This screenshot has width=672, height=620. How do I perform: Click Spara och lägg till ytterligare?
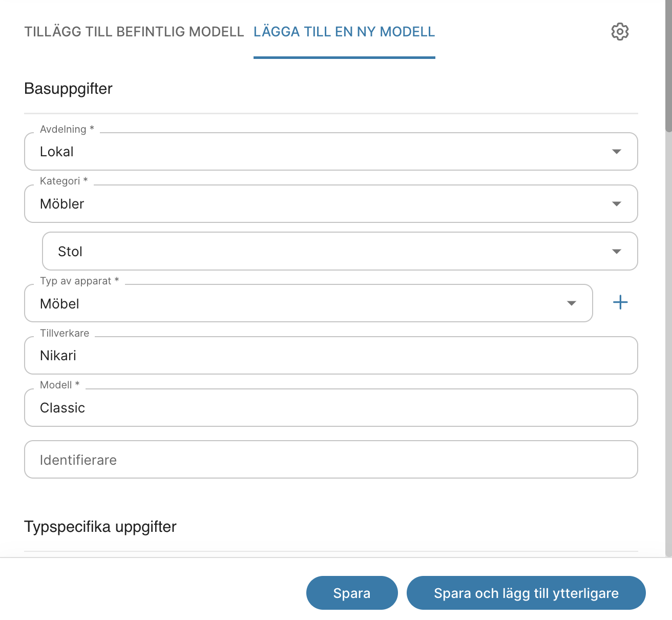click(526, 593)
